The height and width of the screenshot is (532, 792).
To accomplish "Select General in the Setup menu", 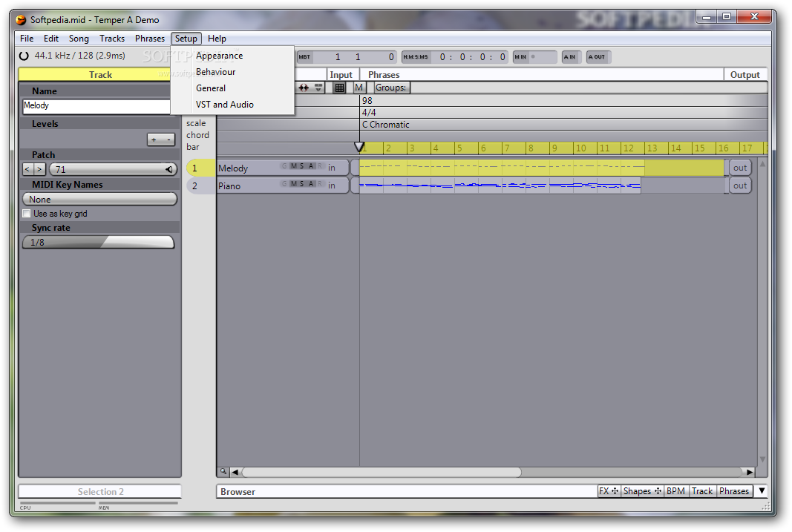I will point(211,88).
